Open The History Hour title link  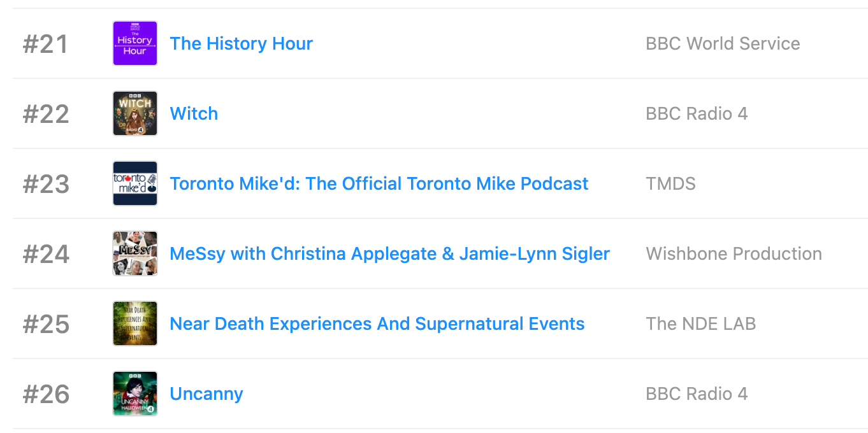click(x=241, y=43)
